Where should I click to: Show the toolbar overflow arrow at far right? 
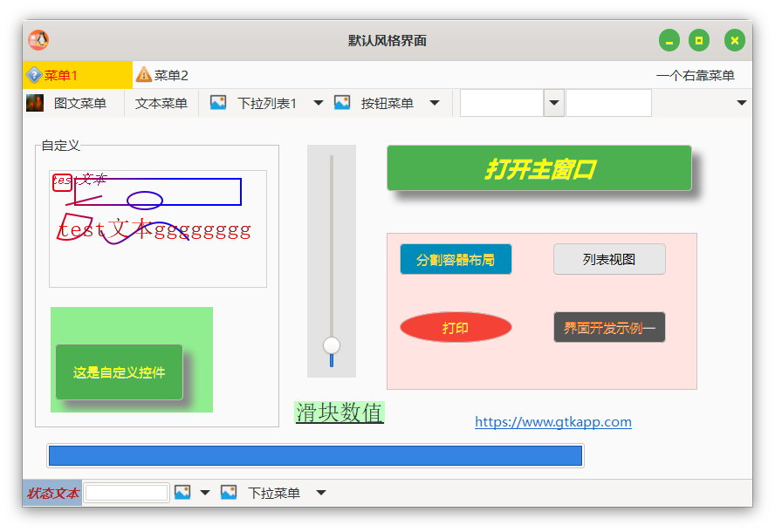[x=742, y=103]
